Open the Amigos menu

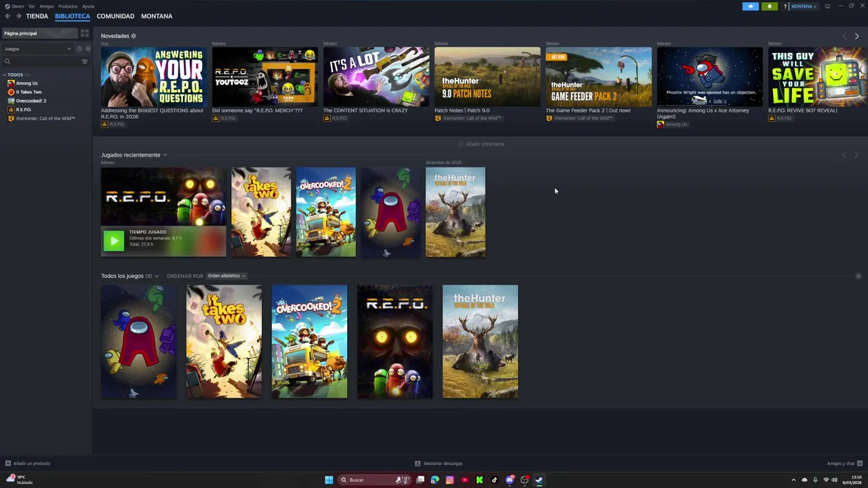coord(47,6)
